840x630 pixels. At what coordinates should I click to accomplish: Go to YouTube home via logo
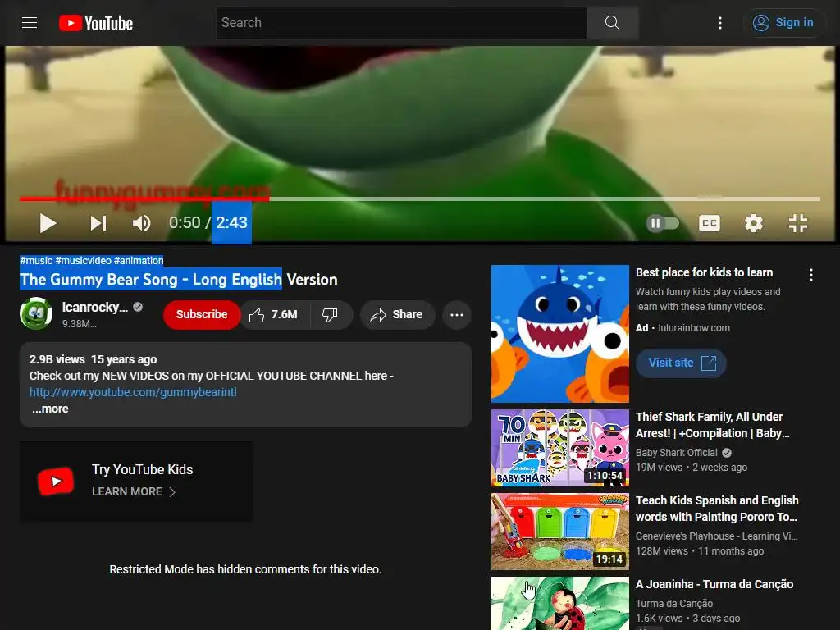point(96,23)
